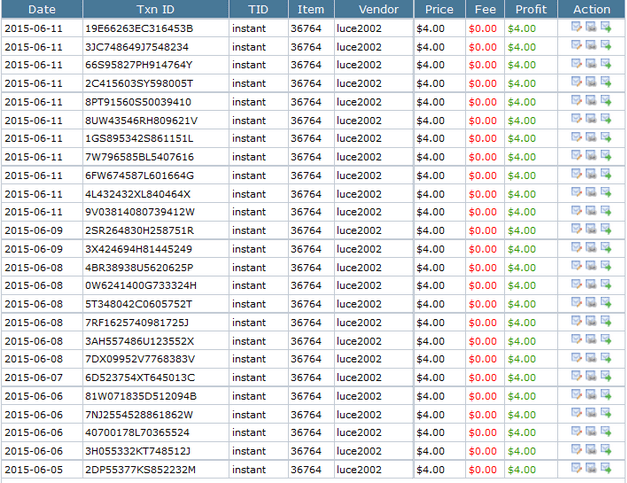Click vendor luce2002 in row 7NJ2554528861862W
Image resolution: width=627 pixels, height=483 pixels.
(359, 415)
